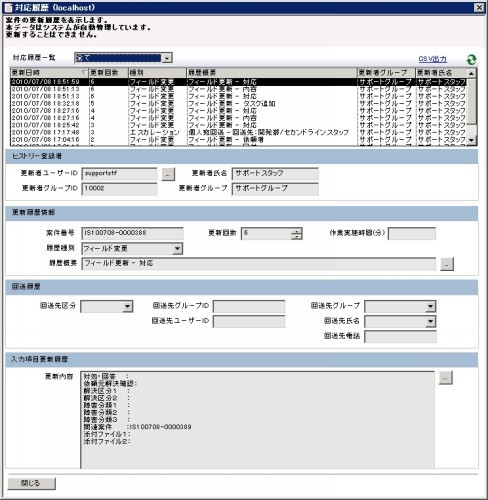Open the 回送先グループ dropdown
The height and width of the screenshot is (500, 488).
[431, 307]
